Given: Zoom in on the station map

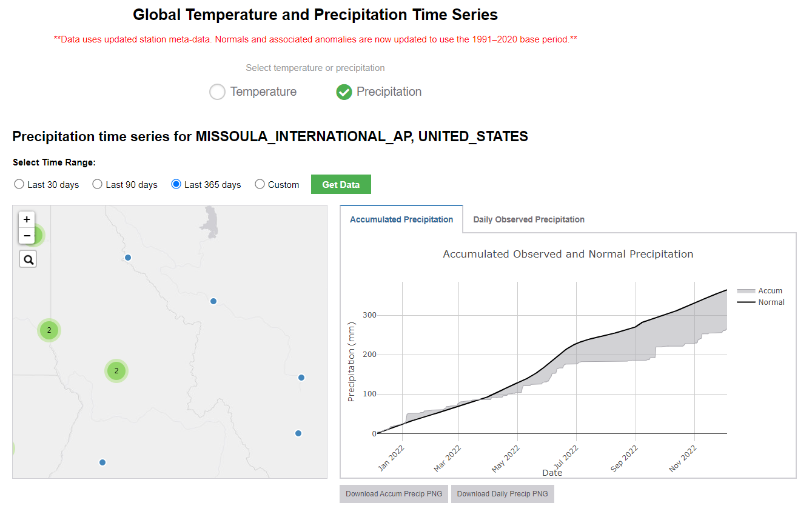Looking at the screenshot, I should point(27,219).
